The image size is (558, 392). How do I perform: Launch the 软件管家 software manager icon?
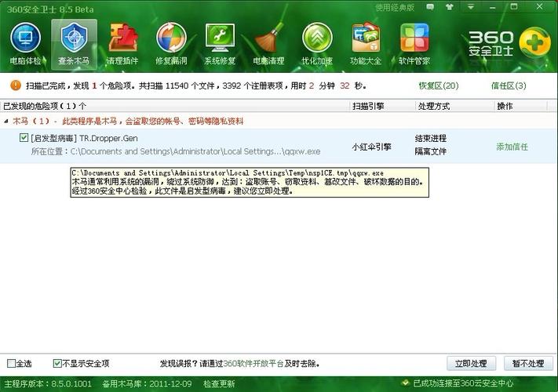[414, 43]
